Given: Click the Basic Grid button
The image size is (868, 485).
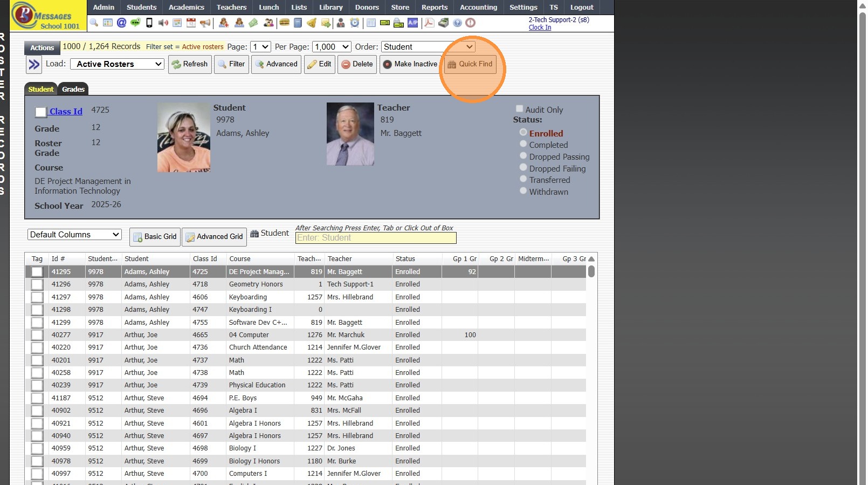Looking at the screenshot, I should pos(155,237).
